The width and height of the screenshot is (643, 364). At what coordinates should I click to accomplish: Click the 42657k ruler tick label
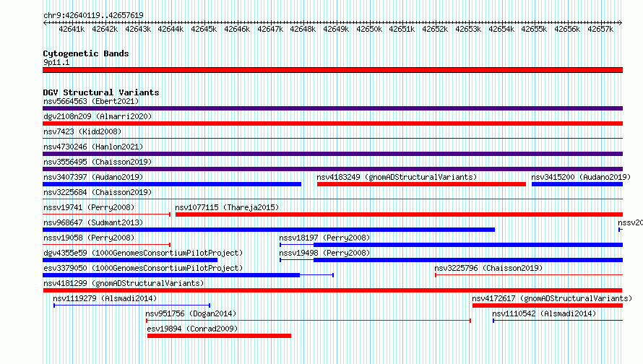[x=600, y=29]
